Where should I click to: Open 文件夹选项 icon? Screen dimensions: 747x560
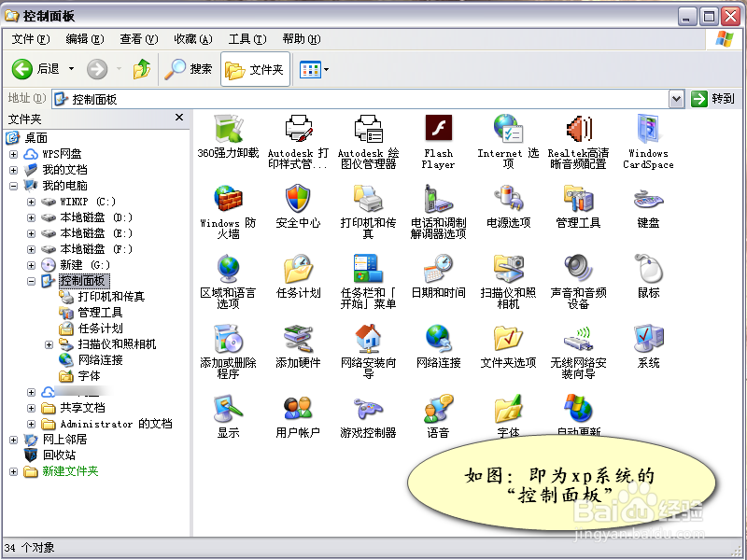[508, 339]
